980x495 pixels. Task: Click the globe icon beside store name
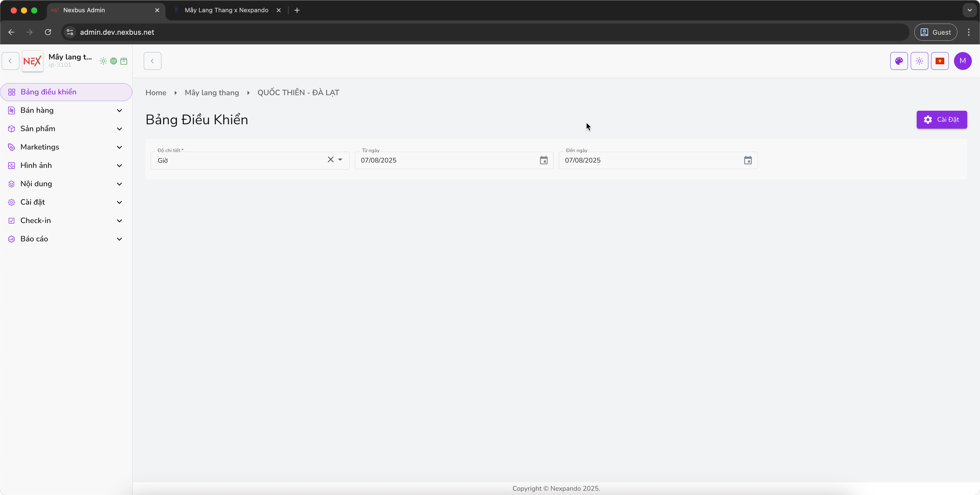point(113,61)
